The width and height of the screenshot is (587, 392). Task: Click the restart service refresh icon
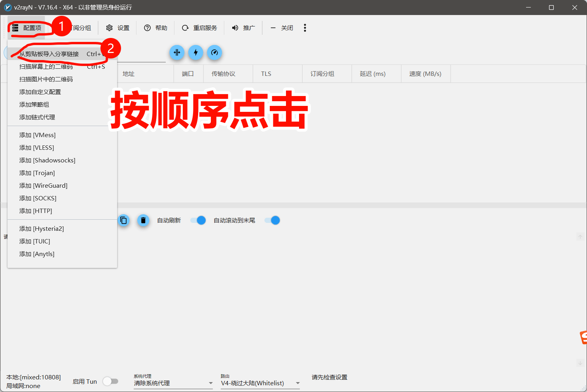tap(199, 28)
